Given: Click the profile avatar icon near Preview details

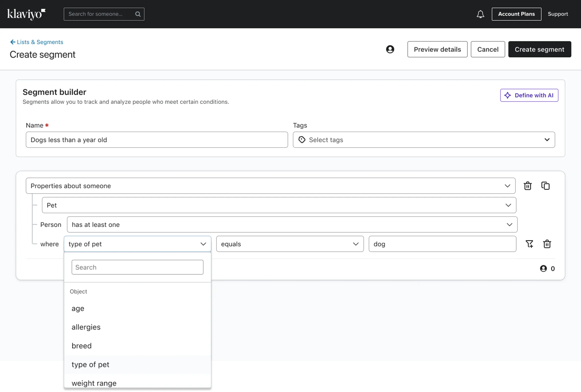Looking at the screenshot, I should tap(390, 49).
